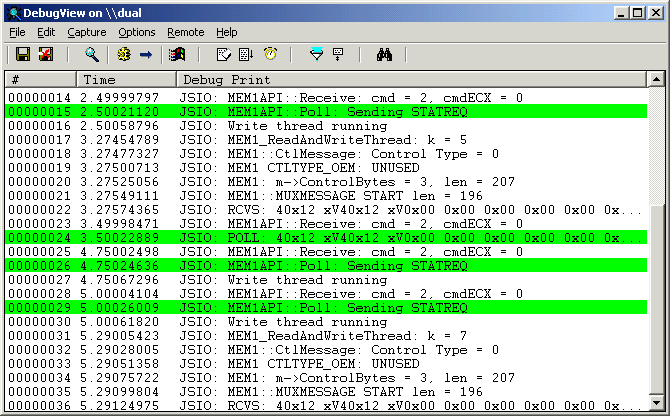Click the vertical scrollbar thumb
Viewport: 670px width, 416px height.
656,298
